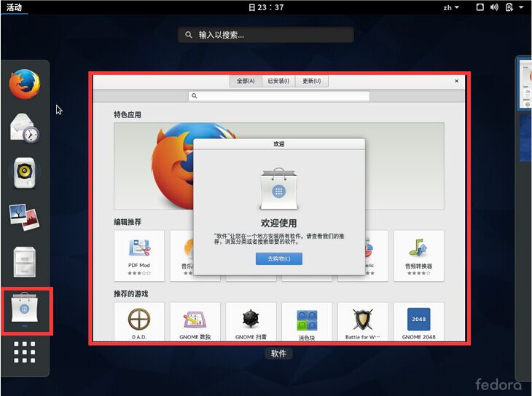Click search magnifier in Software window
This screenshot has width=532, height=396.
coord(195,96)
